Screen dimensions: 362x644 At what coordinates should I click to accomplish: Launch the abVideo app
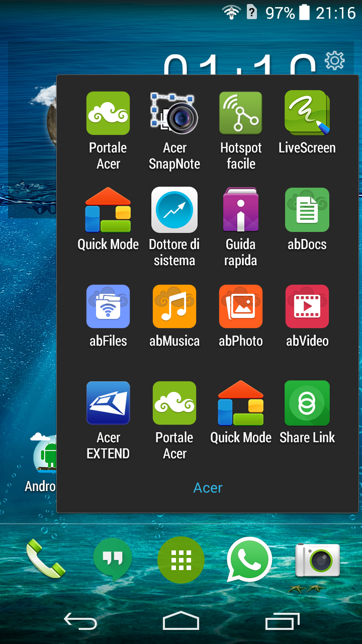[307, 306]
